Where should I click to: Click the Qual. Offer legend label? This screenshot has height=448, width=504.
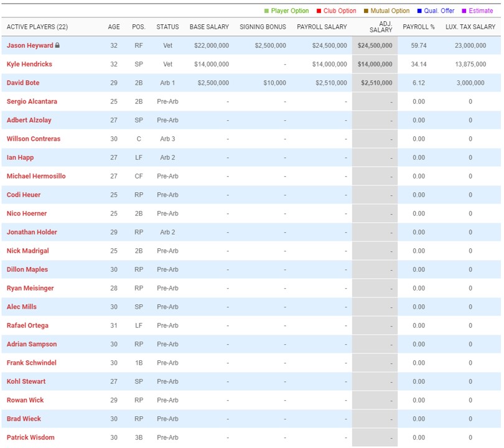tap(439, 11)
